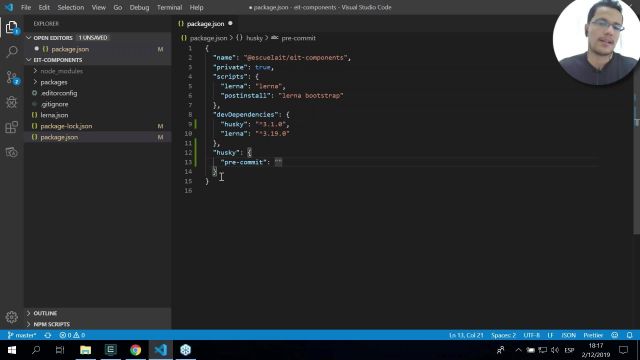Select package.json in the file tree
This screenshot has width=640, height=360.
59,137
